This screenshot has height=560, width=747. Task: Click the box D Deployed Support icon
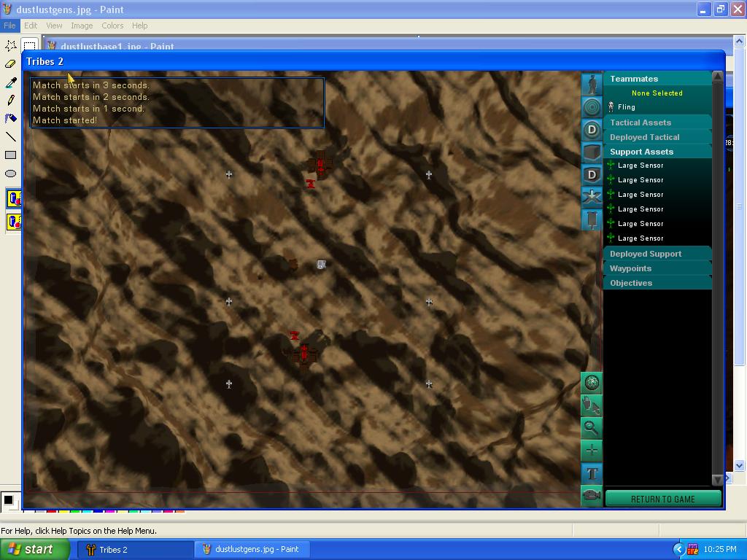(592, 175)
